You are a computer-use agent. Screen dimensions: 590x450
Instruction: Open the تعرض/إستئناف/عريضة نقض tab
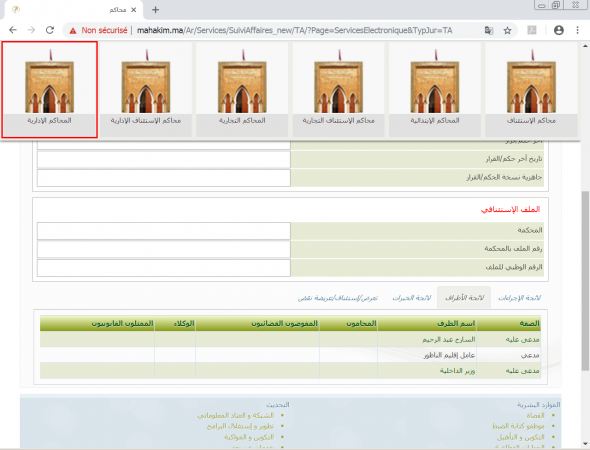(338, 298)
